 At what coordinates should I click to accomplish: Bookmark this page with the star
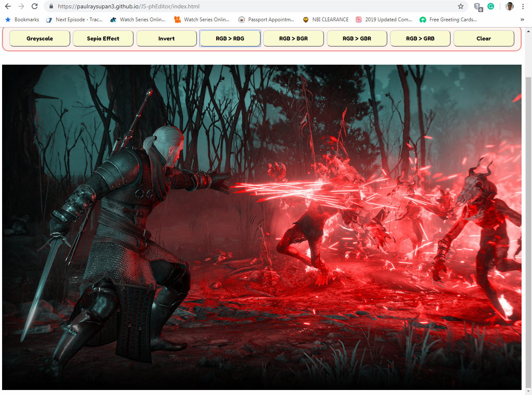(460, 6)
